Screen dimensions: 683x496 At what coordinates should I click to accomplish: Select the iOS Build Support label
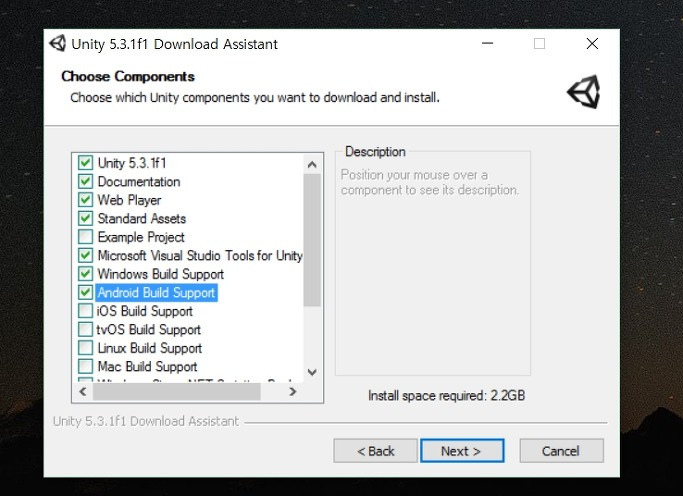(x=145, y=311)
